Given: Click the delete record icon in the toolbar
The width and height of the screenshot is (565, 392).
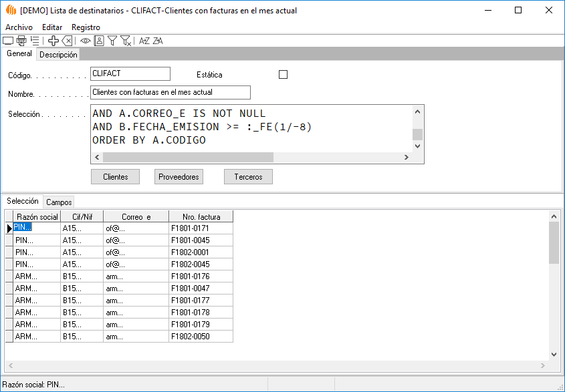Looking at the screenshot, I should [x=67, y=41].
